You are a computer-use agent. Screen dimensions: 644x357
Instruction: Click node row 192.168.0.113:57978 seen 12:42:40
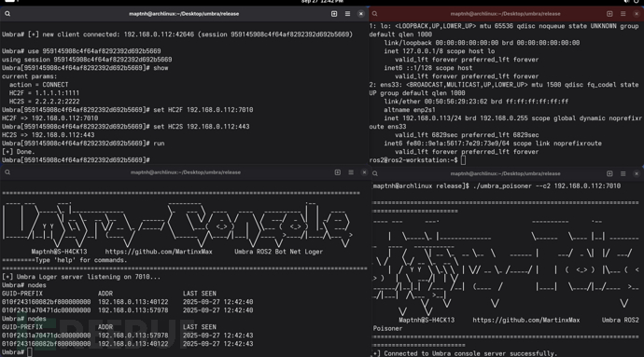click(127, 310)
